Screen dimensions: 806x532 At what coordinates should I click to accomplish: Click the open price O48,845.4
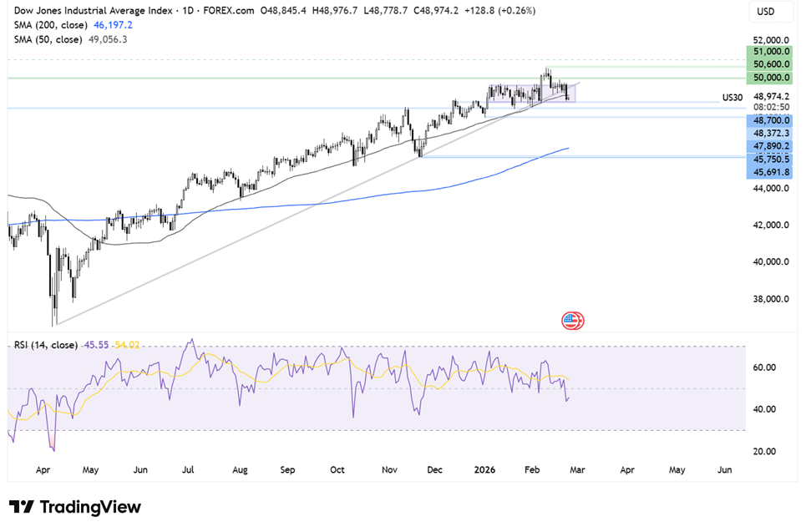click(283, 11)
